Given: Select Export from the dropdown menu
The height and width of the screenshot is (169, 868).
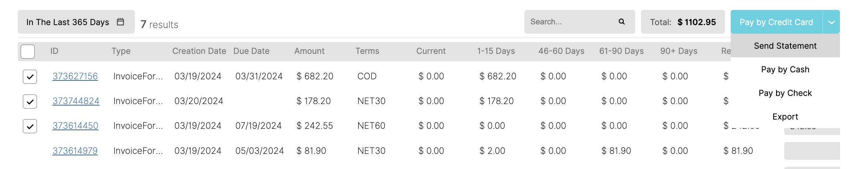Looking at the screenshot, I should tap(785, 117).
